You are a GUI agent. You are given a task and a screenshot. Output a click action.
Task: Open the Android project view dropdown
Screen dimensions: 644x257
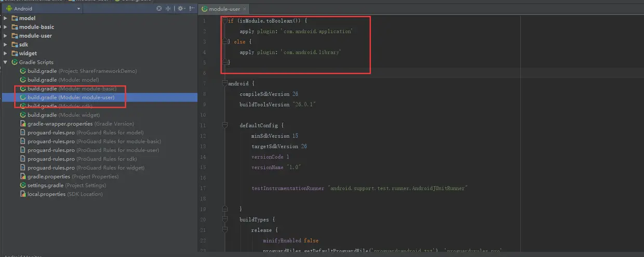tap(43, 9)
